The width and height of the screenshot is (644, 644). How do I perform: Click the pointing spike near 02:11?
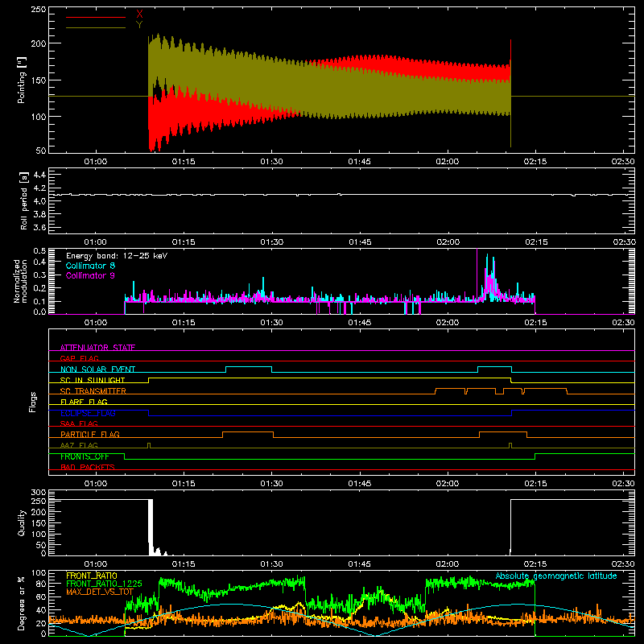tap(510, 93)
